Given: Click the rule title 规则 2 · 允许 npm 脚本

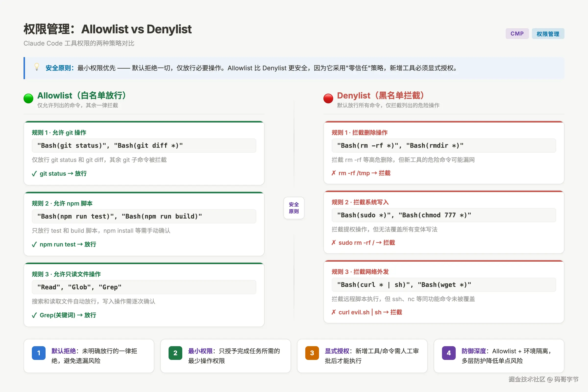Looking at the screenshot, I should coord(62,203).
